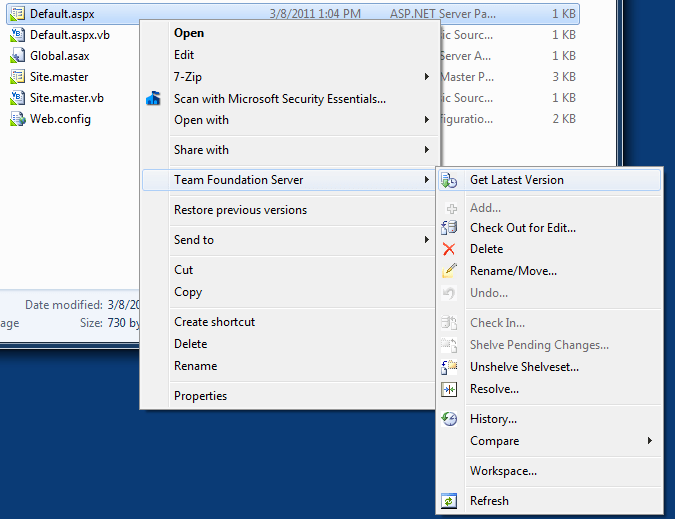Screen dimensions: 675x519
Task: Click the Default.aspx.vb file icon
Action: [17, 35]
